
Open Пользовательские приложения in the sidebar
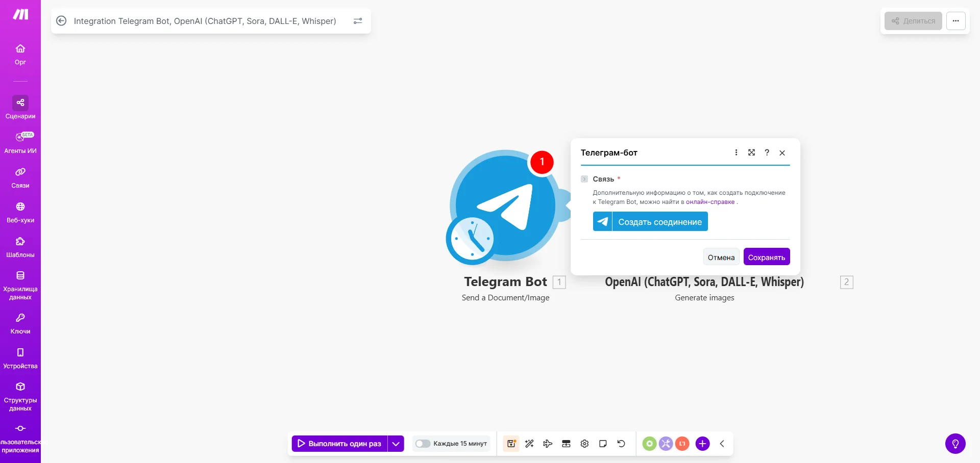click(x=20, y=439)
